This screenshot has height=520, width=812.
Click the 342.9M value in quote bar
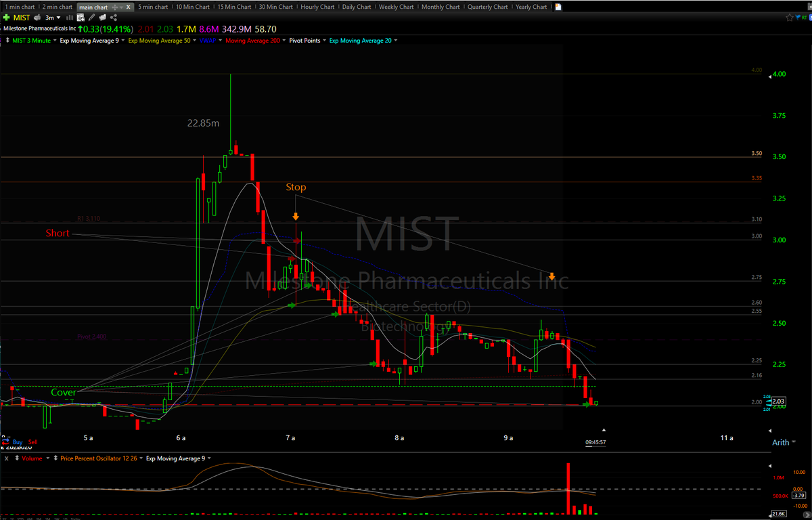(x=236, y=29)
